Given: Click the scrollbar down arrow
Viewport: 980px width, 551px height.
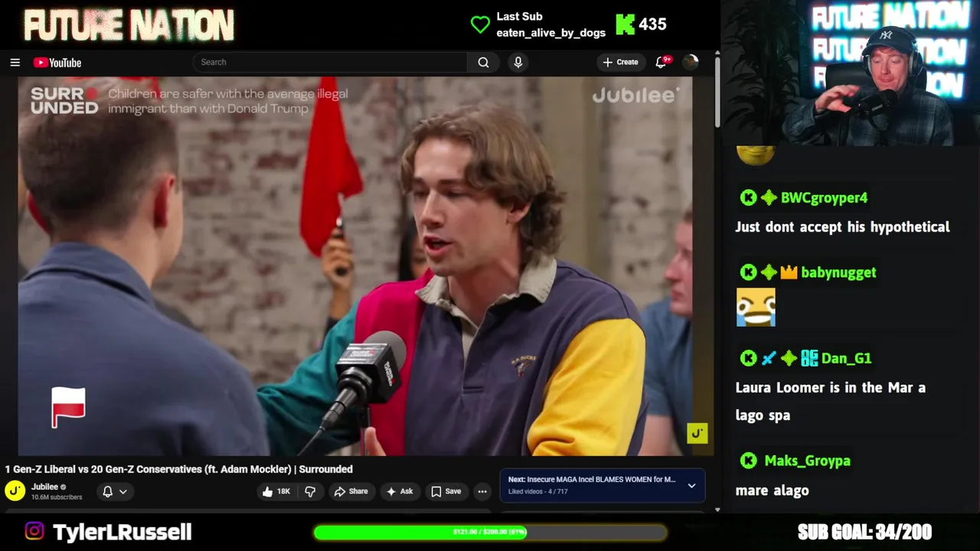Looking at the screenshot, I should [x=717, y=510].
